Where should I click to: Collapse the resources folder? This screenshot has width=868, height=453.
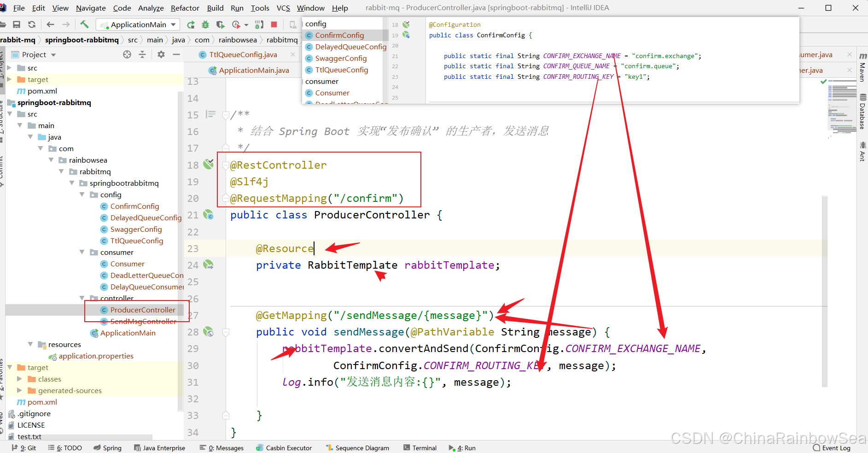click(x=30, y=344)
